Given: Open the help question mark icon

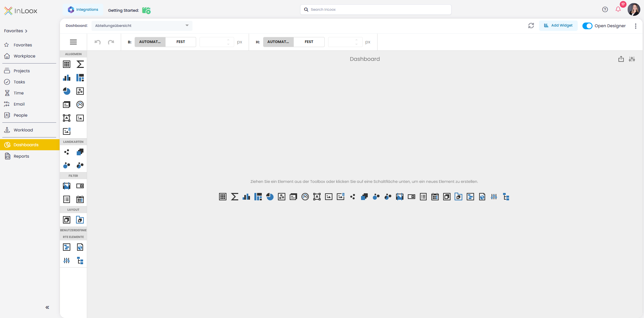Looking at the screenshot, I should pos(605,9).
